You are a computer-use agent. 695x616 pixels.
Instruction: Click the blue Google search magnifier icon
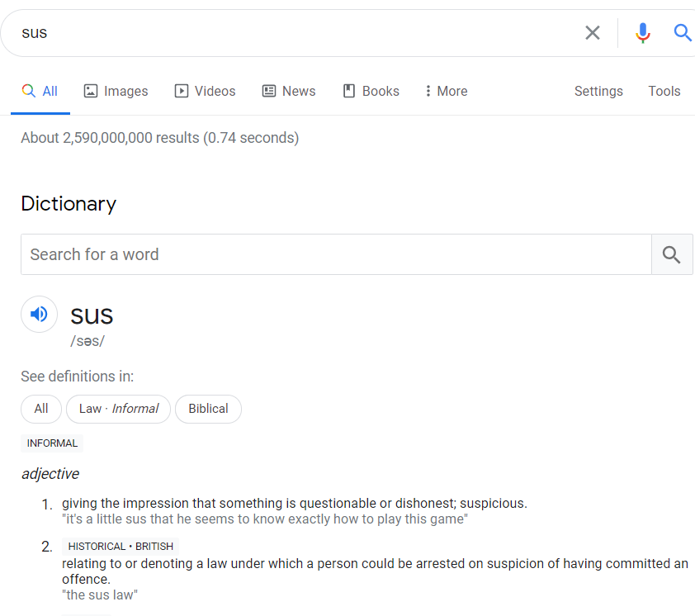click(682, 33)
